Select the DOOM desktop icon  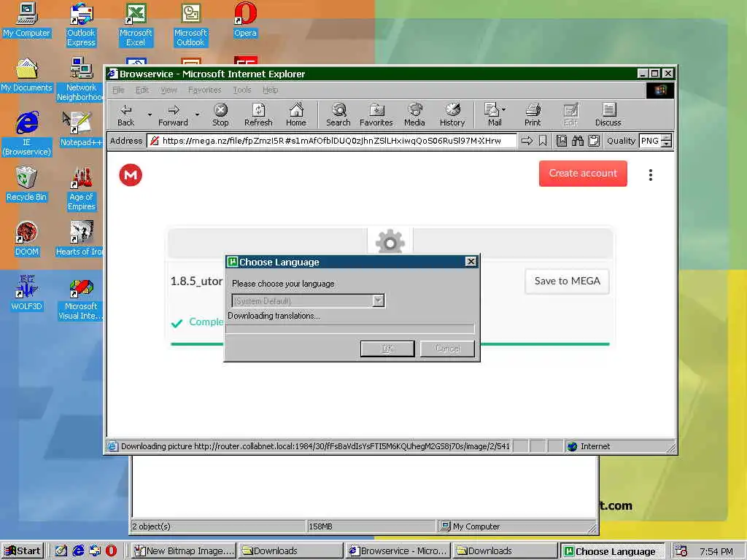click(27, 239)
